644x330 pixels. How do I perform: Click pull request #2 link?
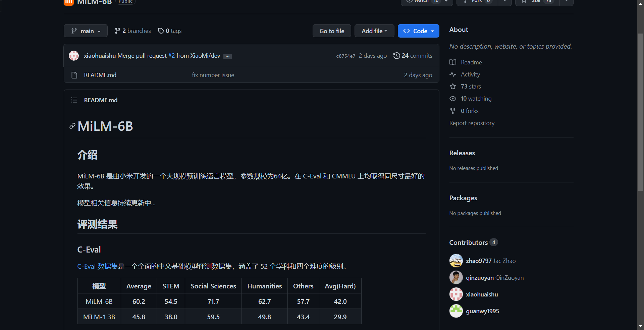tap(171, 56)
